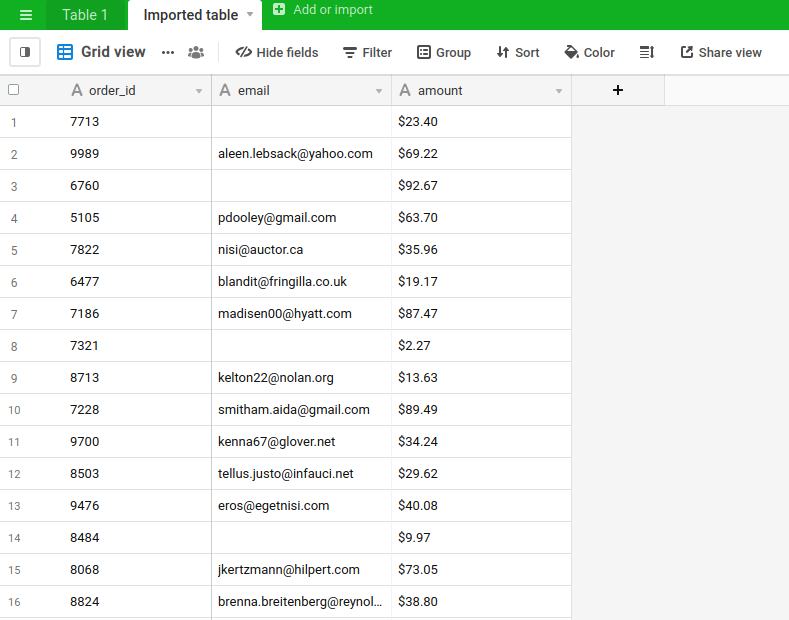Open the Color paint bucket option

[589, 52]
